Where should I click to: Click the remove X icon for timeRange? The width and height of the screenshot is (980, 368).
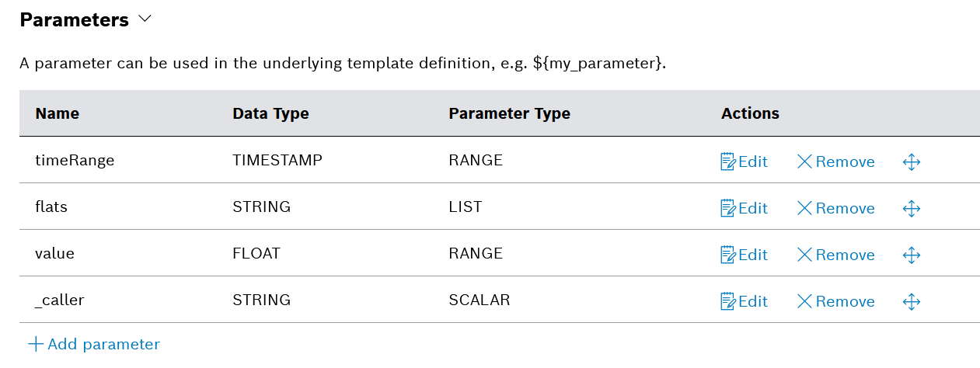tap(804, 161)
